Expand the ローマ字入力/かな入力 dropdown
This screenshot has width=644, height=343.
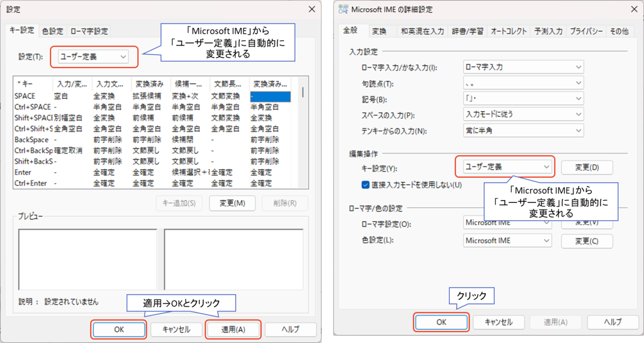click(x=523, y=67)
